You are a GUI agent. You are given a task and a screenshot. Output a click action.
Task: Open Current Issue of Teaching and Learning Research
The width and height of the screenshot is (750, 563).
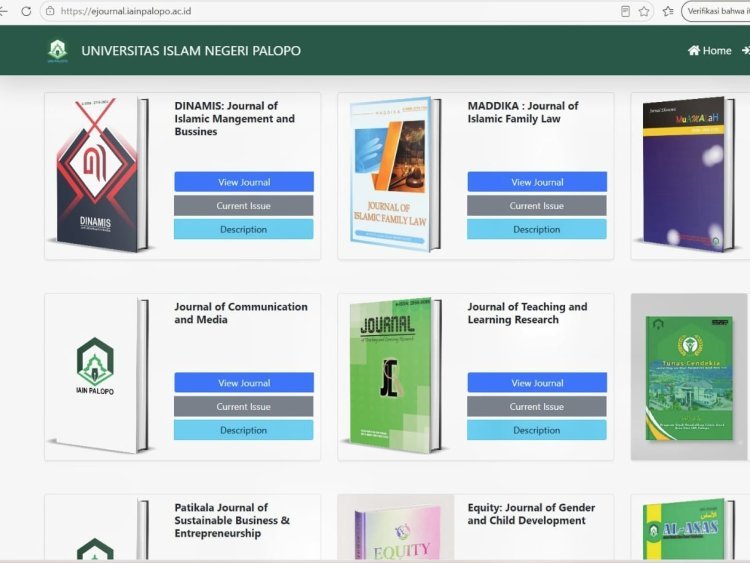click(x=537, y=407)
